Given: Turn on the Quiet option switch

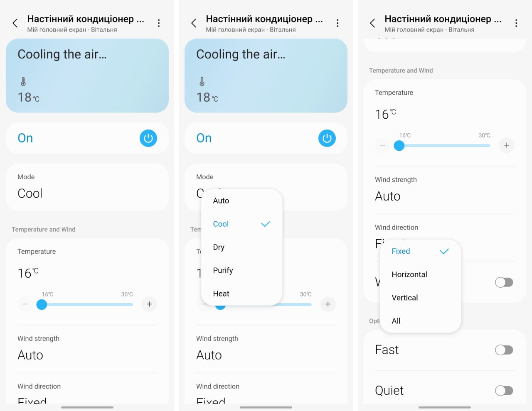Looking at the screenshot, I should [x=504, y=391].
